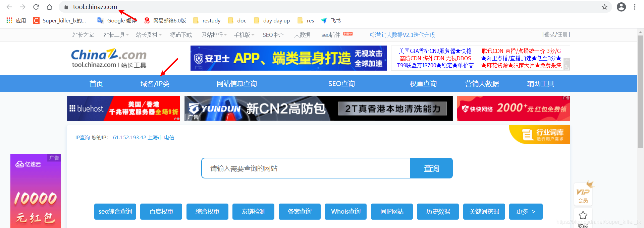This screenshot has width=644, height=228.
Task: Expand the 网站排行 dropdown menu
Action: (x=214, y=35)
